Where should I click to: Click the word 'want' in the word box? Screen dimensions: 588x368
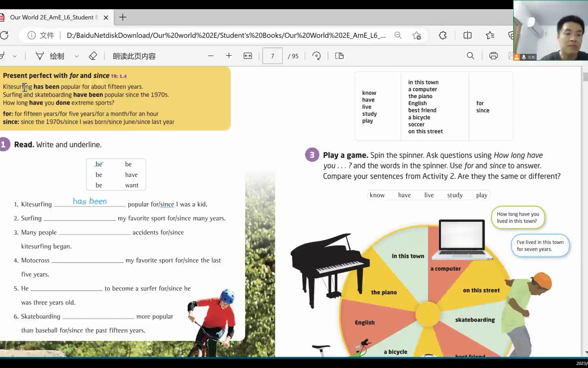click(x=132, y=185)
